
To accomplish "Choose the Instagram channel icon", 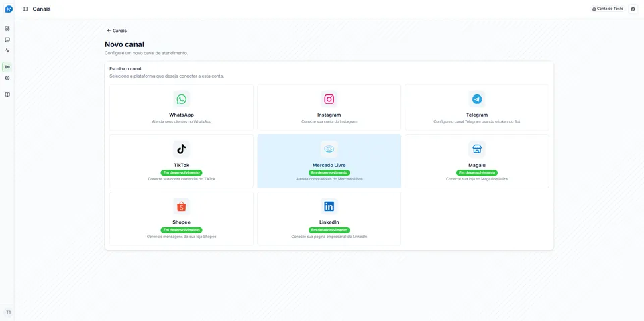I will (x=329, y=99).
